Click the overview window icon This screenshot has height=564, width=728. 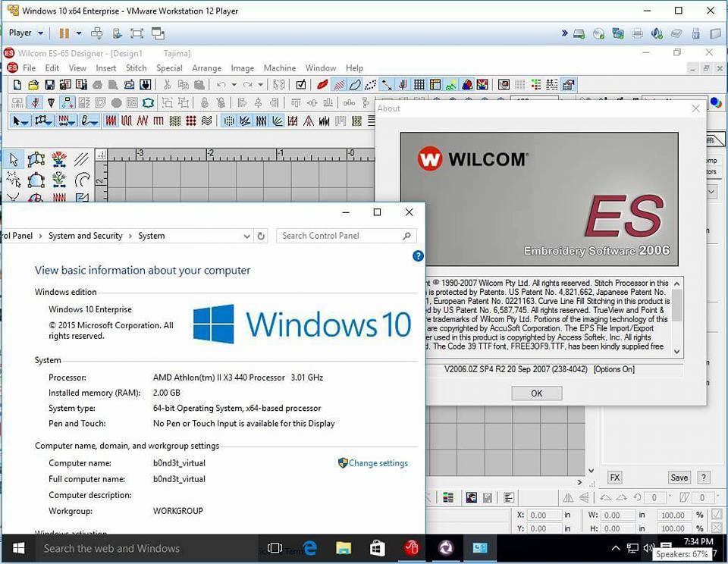pos(504,84)
